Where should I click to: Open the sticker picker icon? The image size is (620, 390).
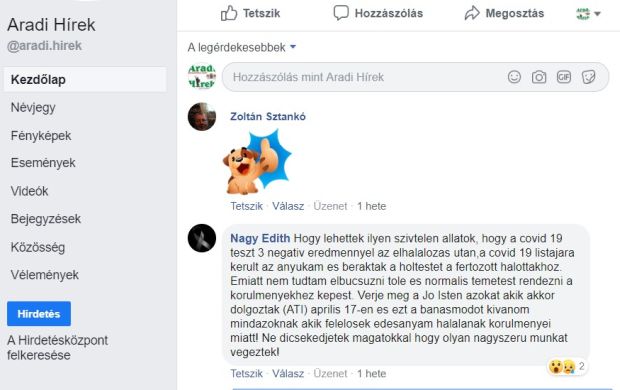588,77
